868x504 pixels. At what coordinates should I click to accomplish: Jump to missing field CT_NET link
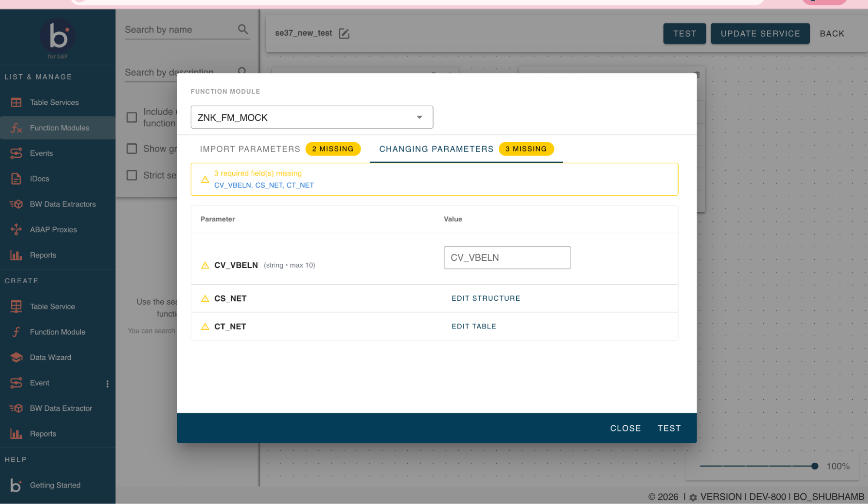pyautogui.click(x=300, y=185)
